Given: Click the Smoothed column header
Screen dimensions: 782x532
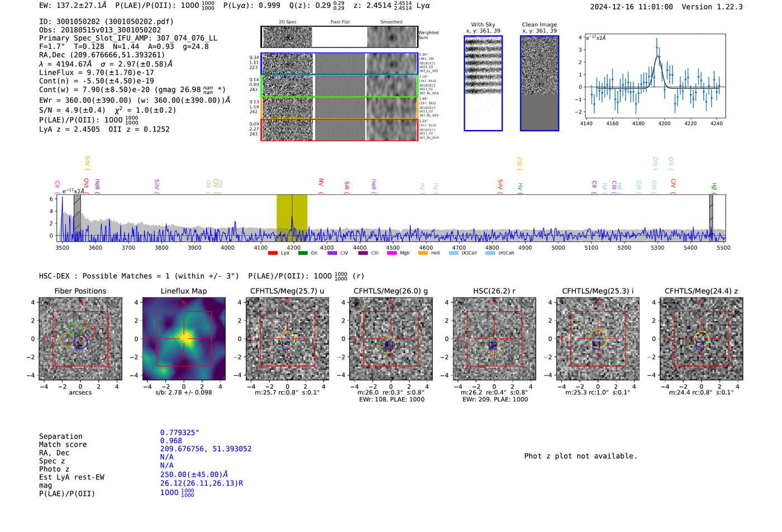Looking at the screenshot, I should 392,22.
